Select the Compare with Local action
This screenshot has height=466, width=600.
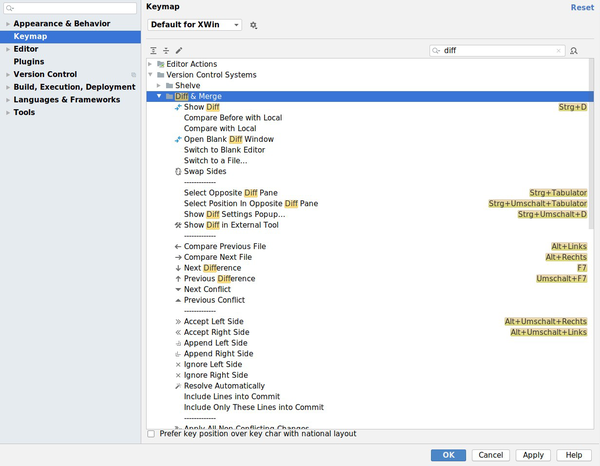click(x=220, y=129)
